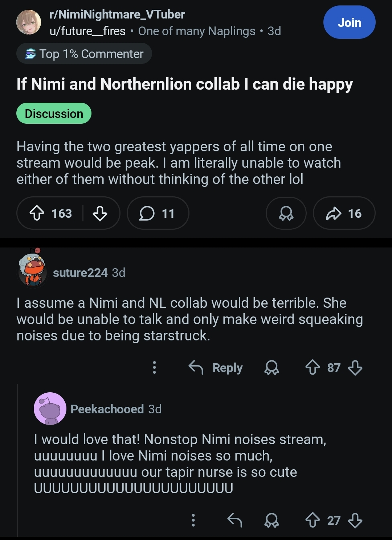The height and width of the screenshot is (540, 392).
Task: View suture224's profile avatar
Action: point(32,268)
